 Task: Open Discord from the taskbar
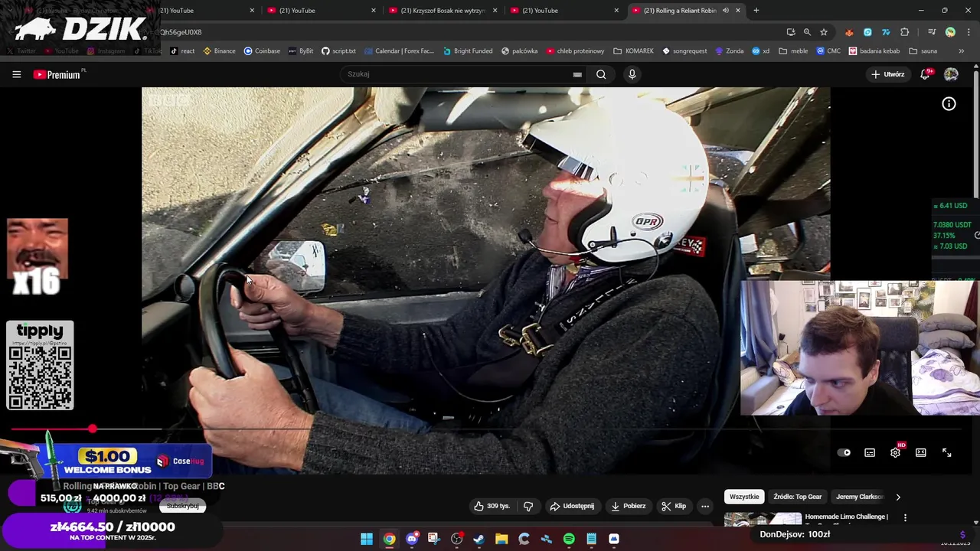point(412,539)
